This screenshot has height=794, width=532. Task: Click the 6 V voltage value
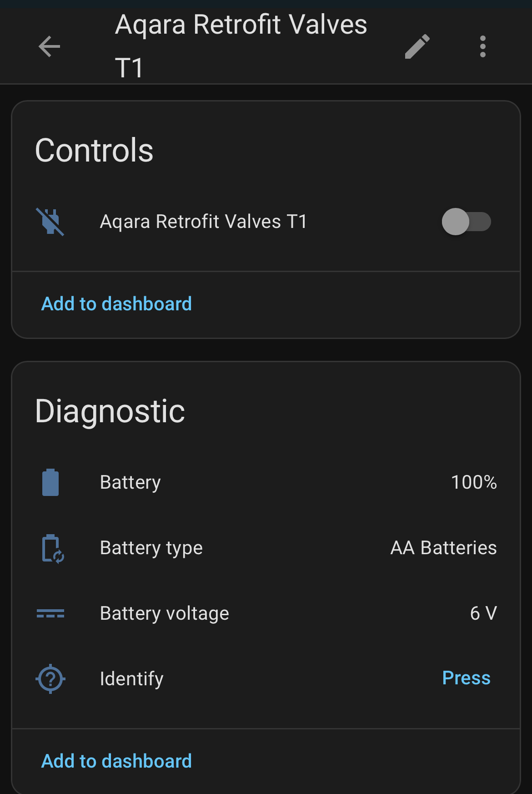coord(483,613)
